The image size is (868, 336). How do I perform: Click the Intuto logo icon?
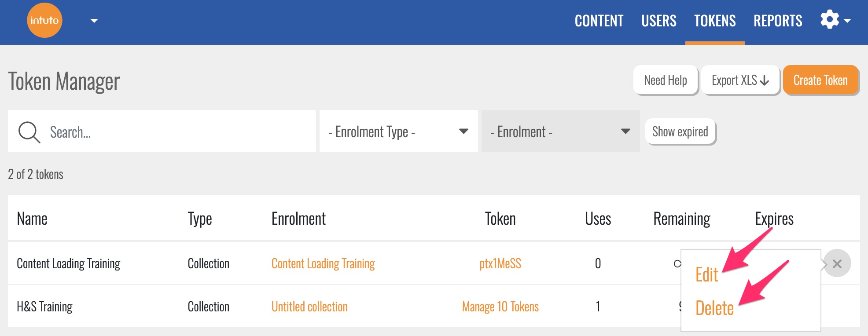point(44,21)
